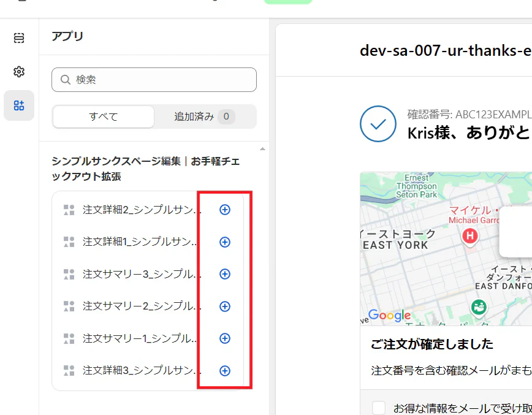Toggle the お得な情報をメールで受け取る checkbox

tap(379, 408)
